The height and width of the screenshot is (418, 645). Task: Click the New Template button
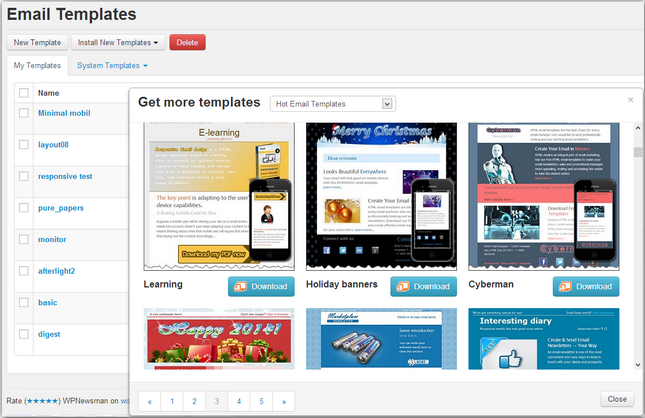pyautogui.click(x=35, y=42)
